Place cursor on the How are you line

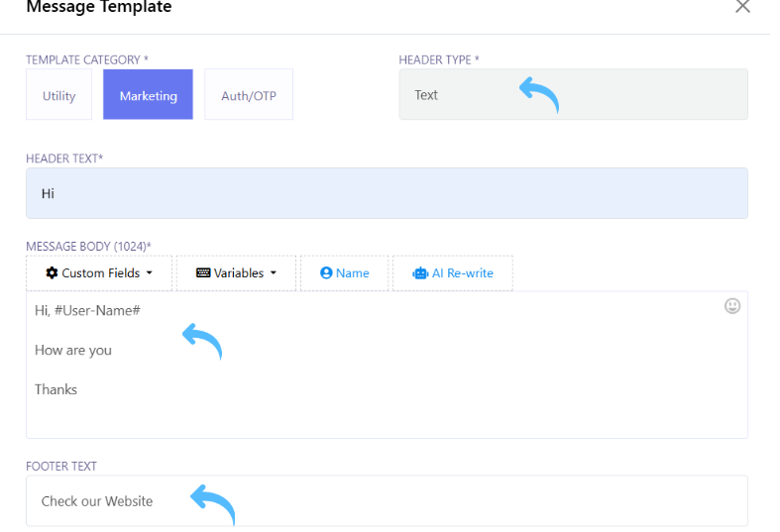[x=73, y=350]
